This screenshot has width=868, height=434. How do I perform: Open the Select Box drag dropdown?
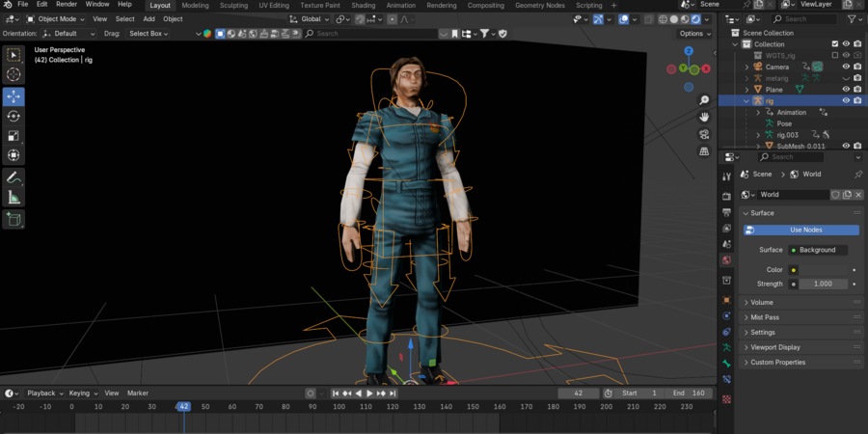(149, 34)
